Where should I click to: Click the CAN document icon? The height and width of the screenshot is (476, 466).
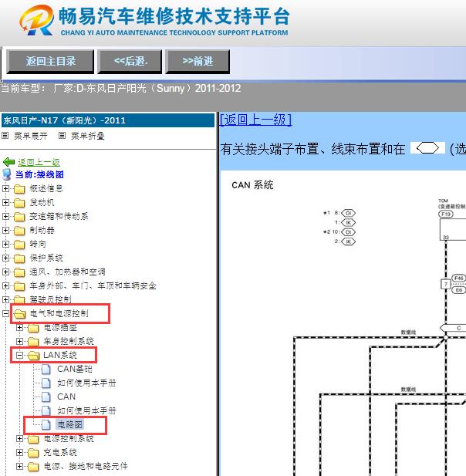coord(46,397)
